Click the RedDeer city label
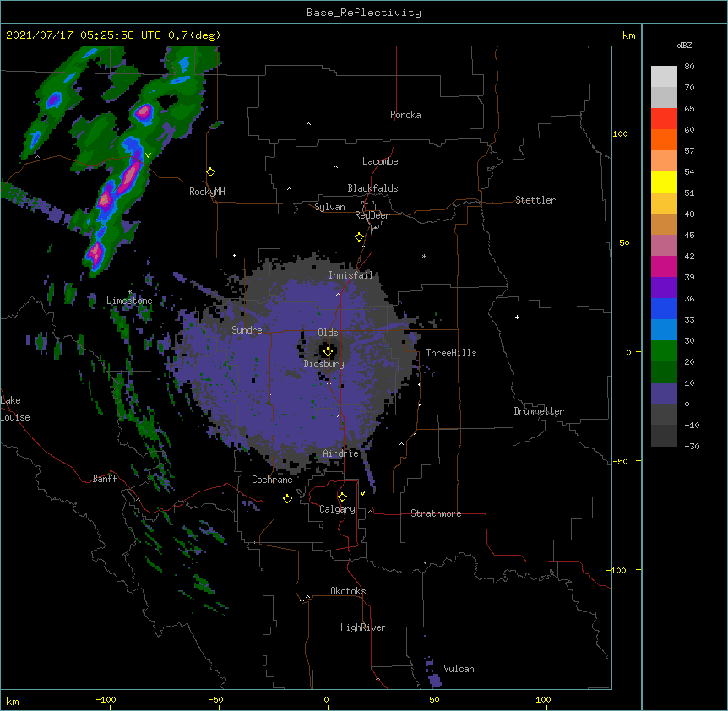This screenshot has width=728, height=711. [x=372, y=215]
